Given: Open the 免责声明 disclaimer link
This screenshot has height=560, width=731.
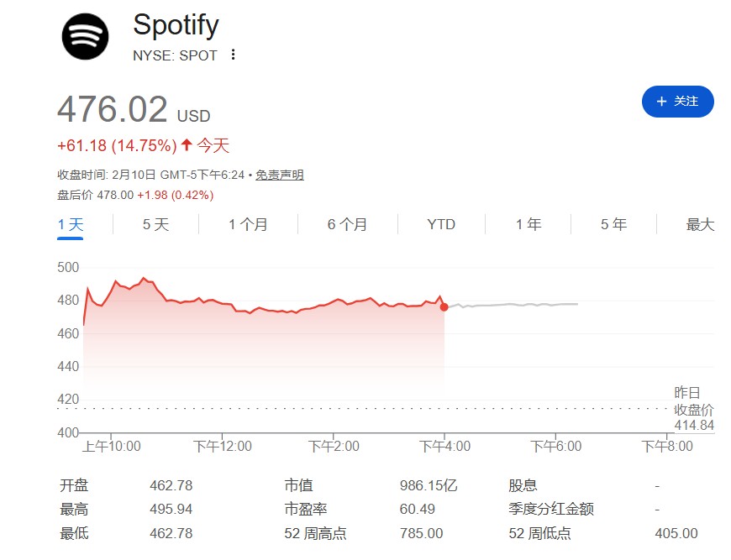Looking at the screenshot, I should [279, 175].
